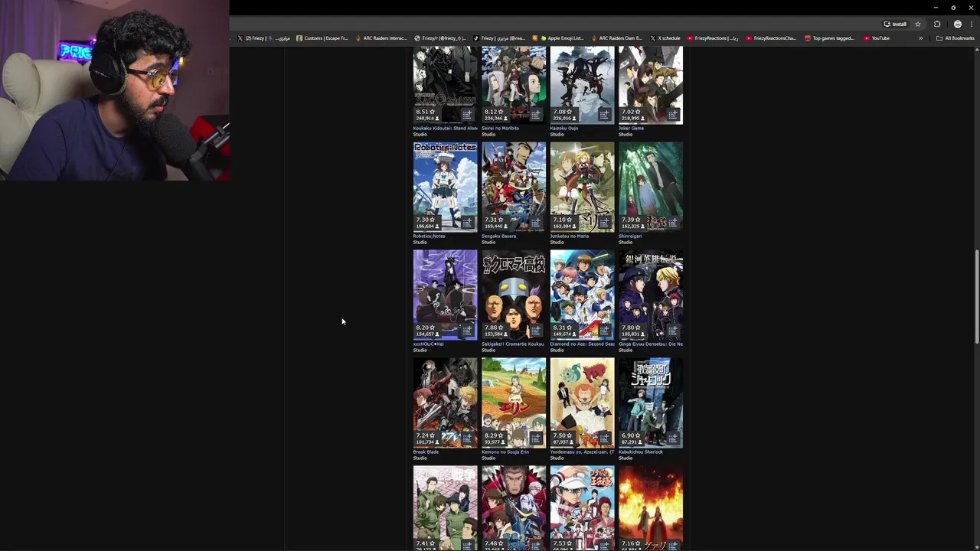
Task: Click the 8.51 score on Koukaku Kidoutai
Action: coord(425,112)
